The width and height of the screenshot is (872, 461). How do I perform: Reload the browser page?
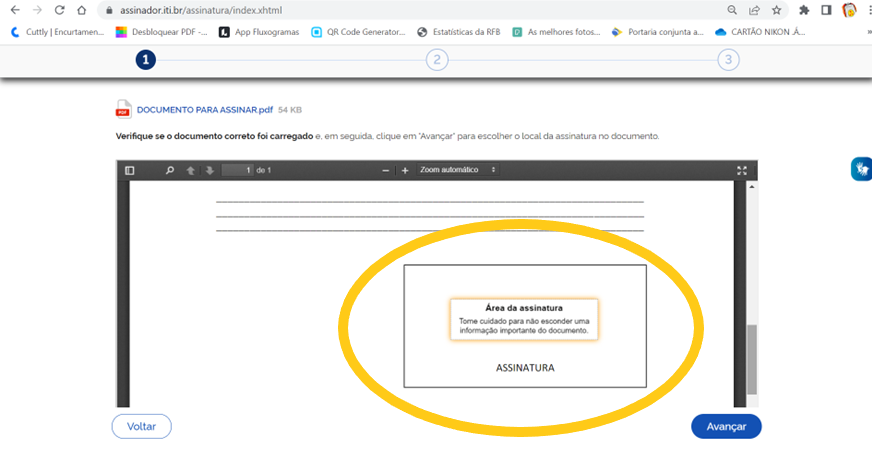point(59,10)
